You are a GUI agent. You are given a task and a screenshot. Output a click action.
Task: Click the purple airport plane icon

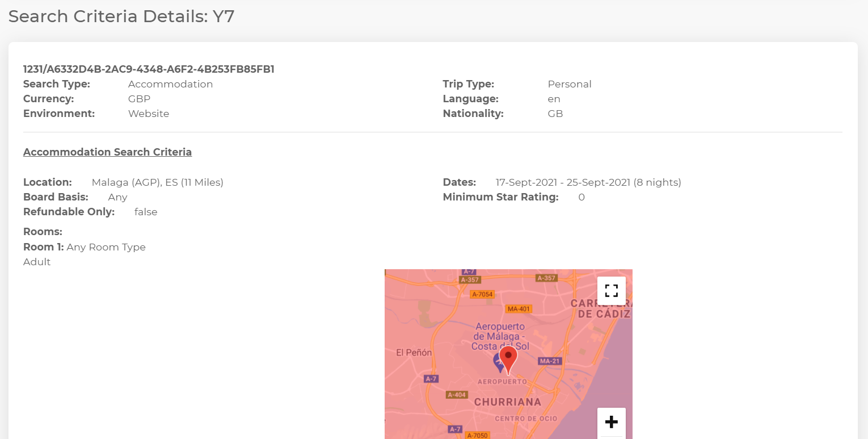pos(498,361)
